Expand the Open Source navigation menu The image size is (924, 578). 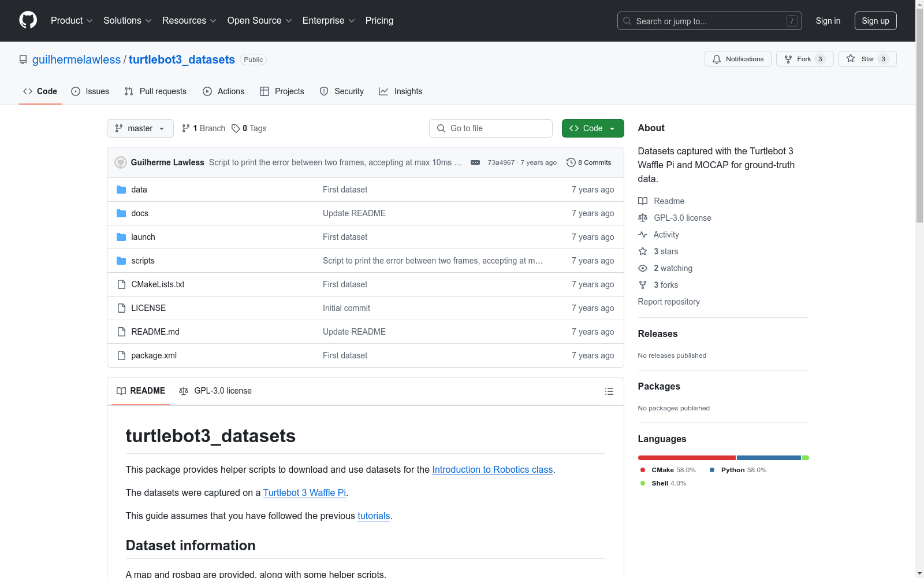coord(260,20)
